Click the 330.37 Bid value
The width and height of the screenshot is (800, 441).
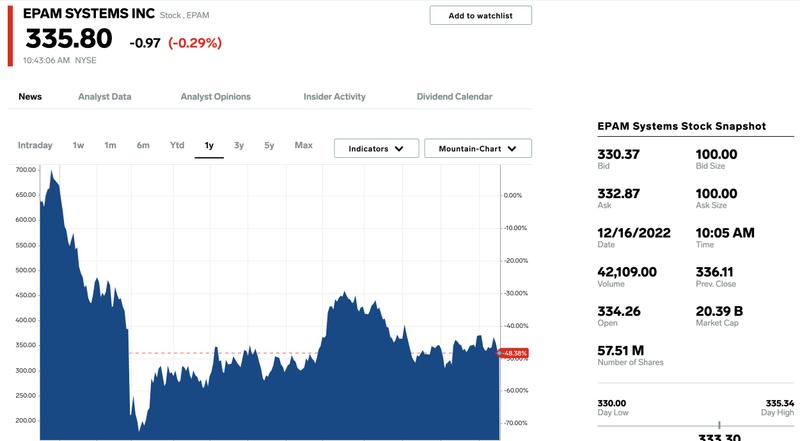[618, 154]
